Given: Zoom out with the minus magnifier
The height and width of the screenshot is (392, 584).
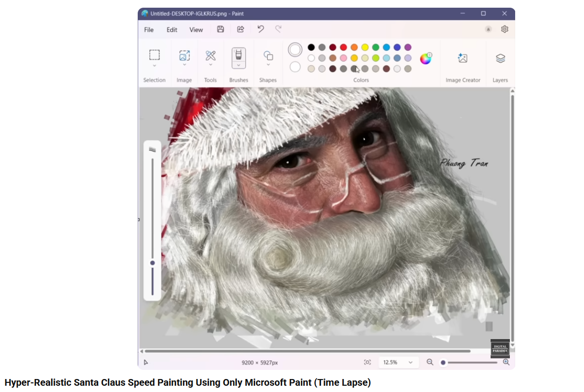Looking at the screenshot, I should pyautogui.click(x=430, y=362).
